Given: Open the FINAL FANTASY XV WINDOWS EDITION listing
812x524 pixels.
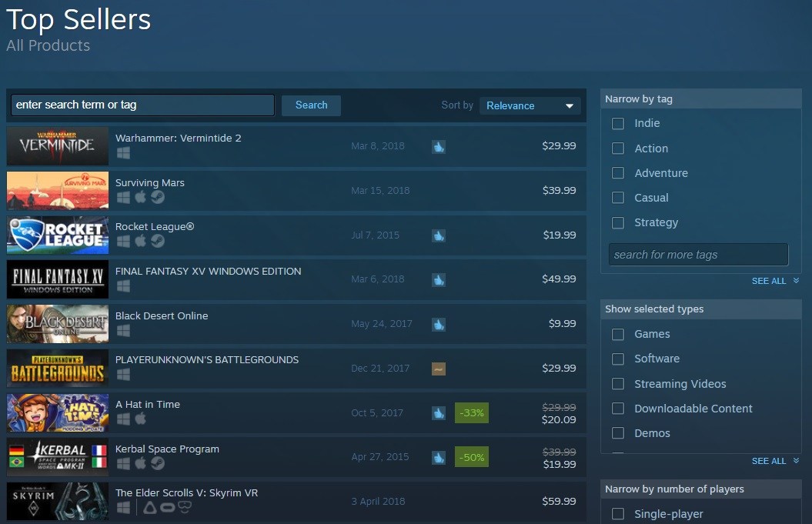Looking at the screenshot, I should (208, 272).
